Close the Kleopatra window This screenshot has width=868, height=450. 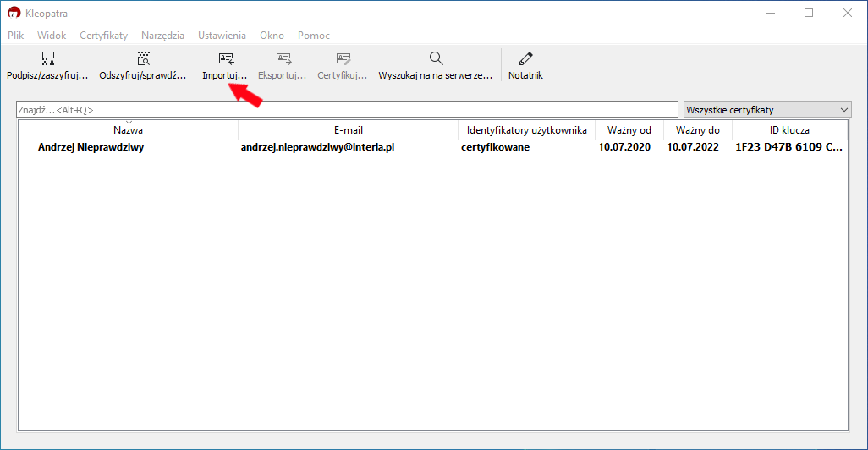[x=848, y=13]
